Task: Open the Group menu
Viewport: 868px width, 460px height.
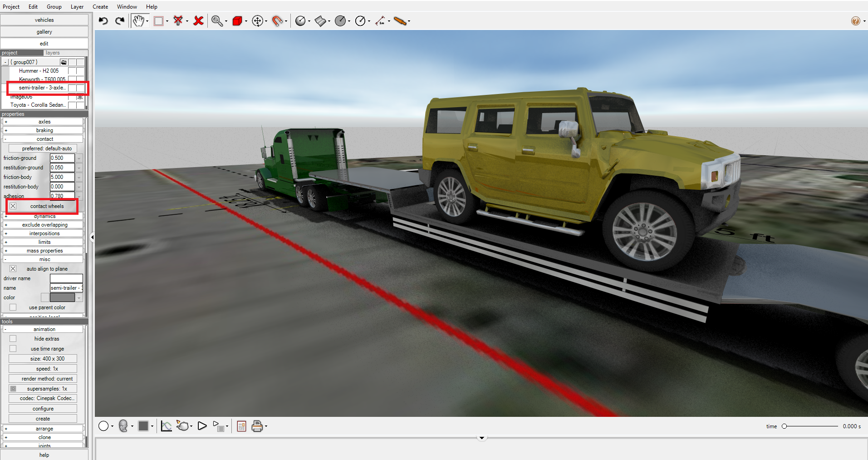Action: pyautogui.click(x=54, y=7)
